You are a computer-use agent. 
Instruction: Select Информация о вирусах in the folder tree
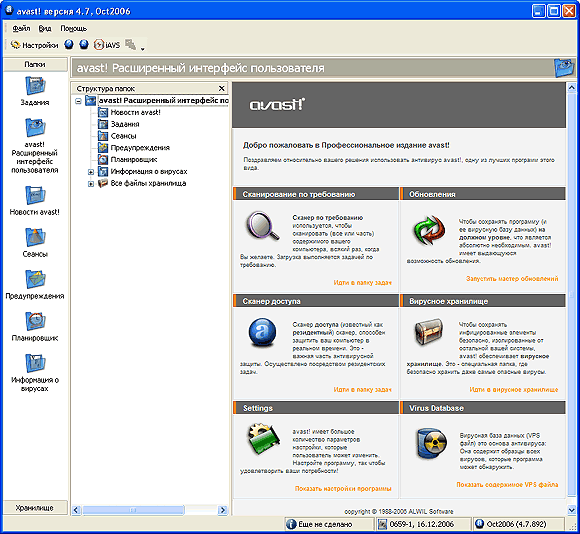(x=149, y=172)
